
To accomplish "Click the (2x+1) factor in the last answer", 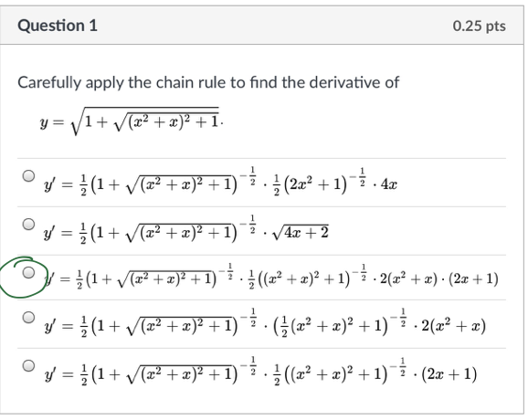I will (x=449, y=374).
